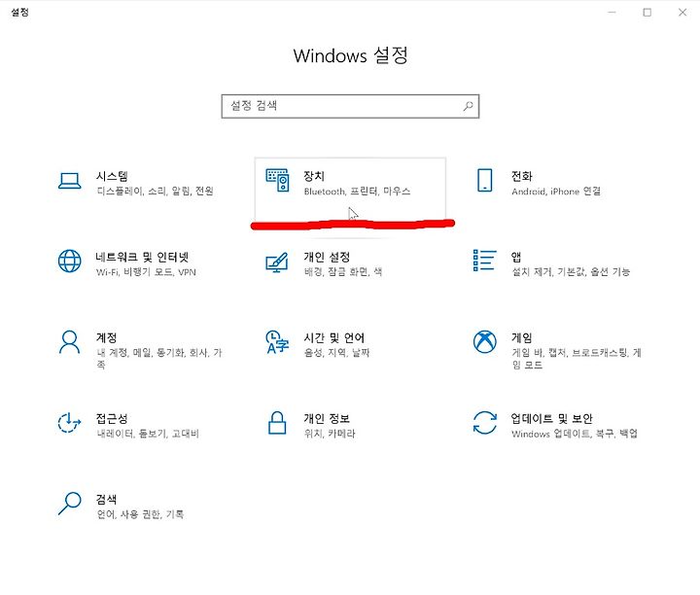The image size is (700, 595).
Task: Click the 업데이트 및 보안 title
Action: point(552,418)
